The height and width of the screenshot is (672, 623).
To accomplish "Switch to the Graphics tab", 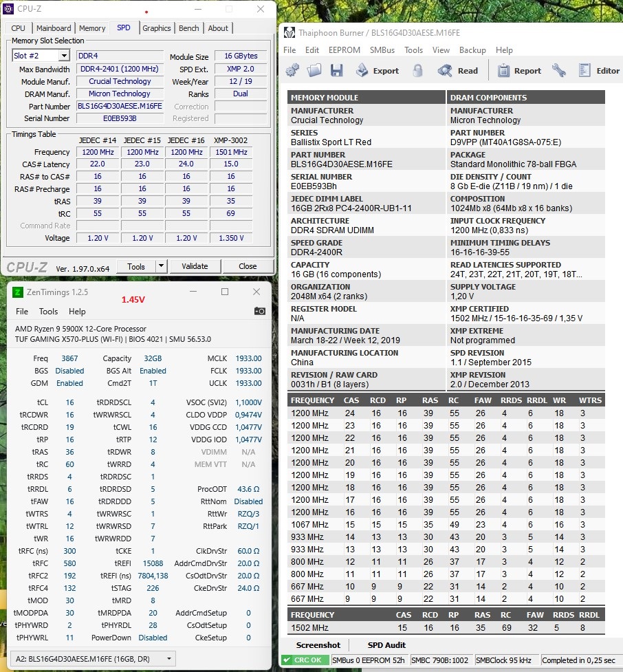I will [x=156, y=28].
